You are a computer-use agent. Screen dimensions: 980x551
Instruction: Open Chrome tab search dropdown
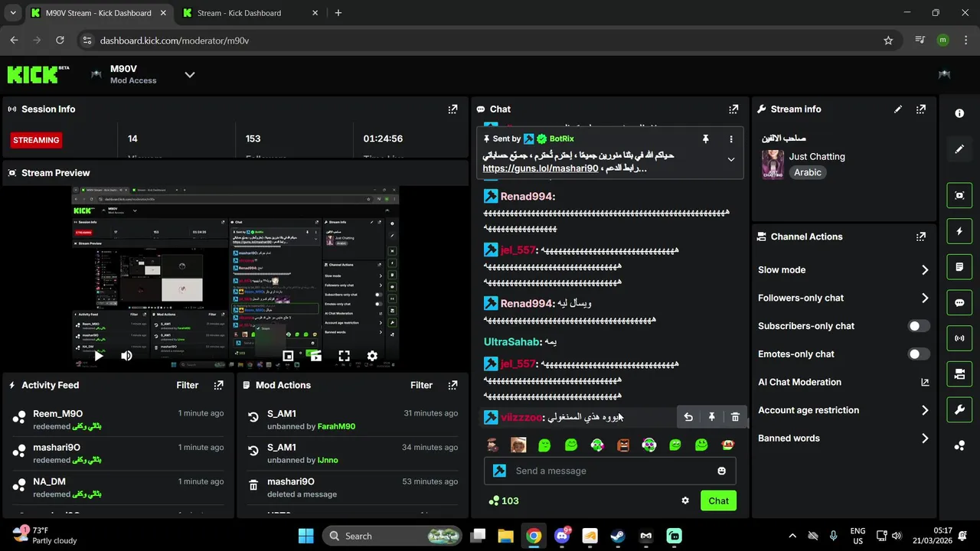[13, 13]
